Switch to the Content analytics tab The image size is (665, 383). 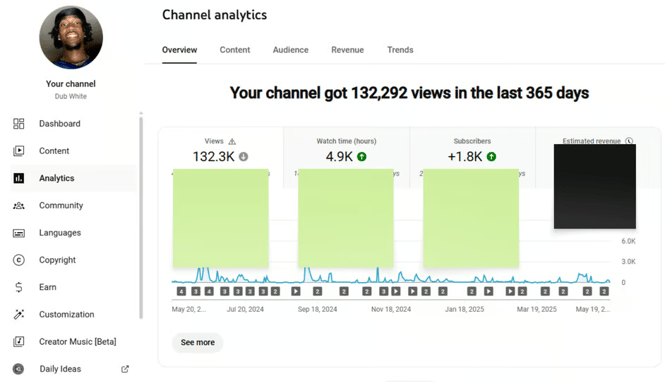[x=235, y=50]
